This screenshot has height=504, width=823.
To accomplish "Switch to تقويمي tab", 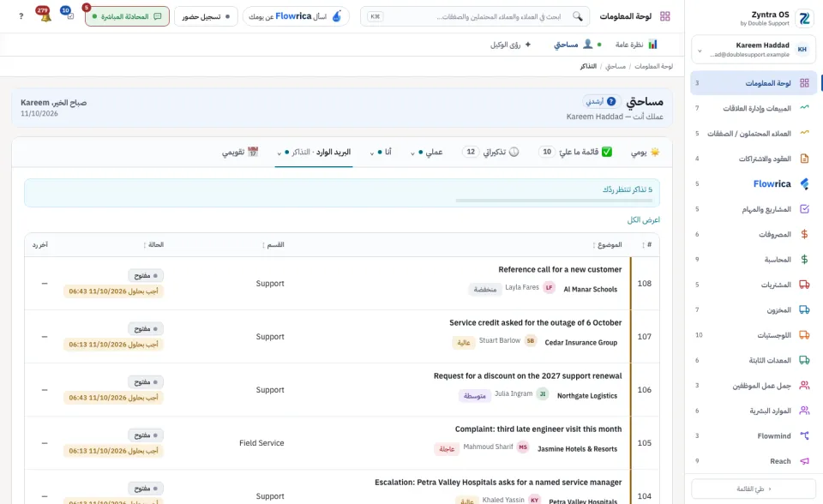I will click(x=240, y=152).
